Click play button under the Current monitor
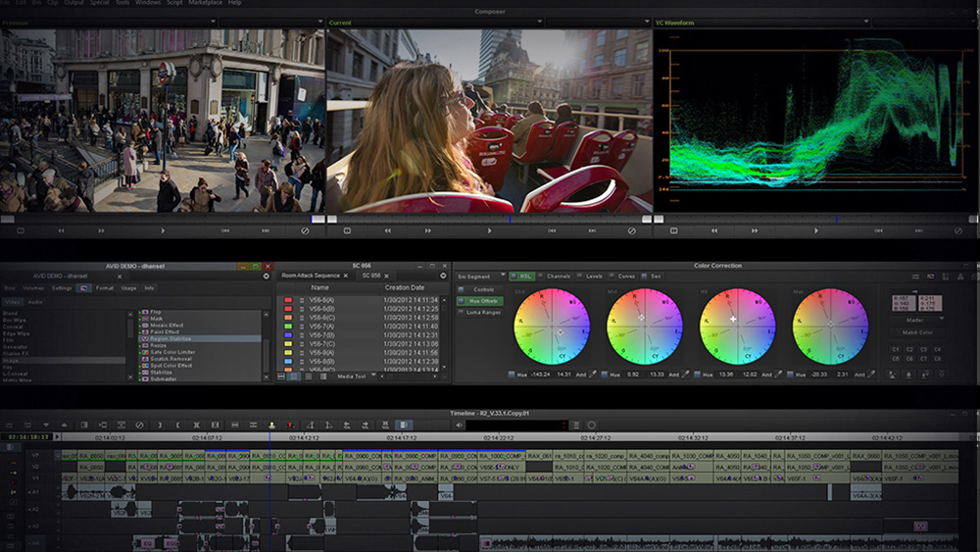Viewport: 980px width, 552px height. 490,231
